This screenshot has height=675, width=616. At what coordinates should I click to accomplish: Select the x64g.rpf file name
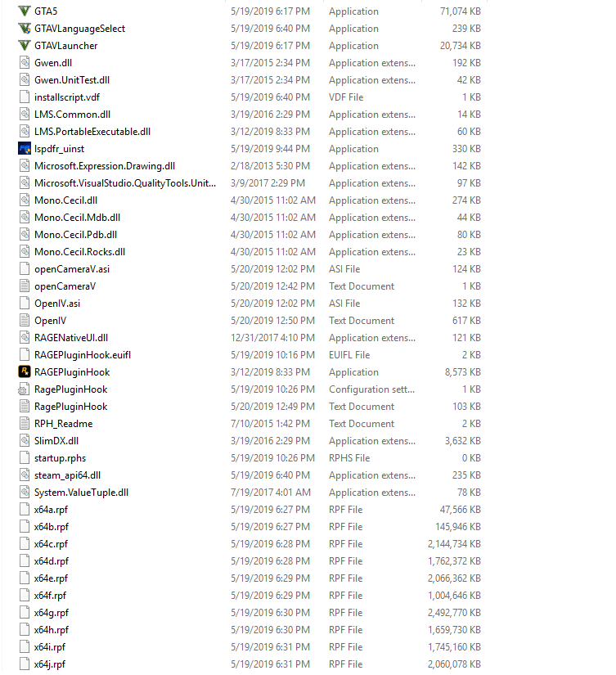tap(52, 613)
